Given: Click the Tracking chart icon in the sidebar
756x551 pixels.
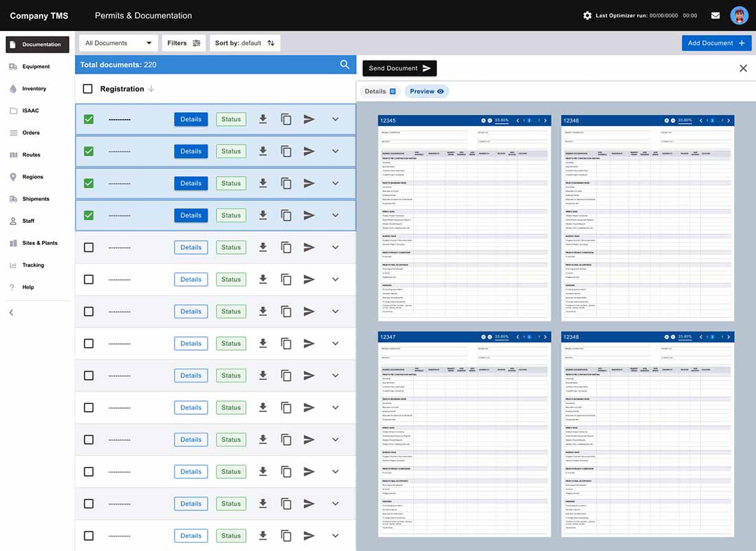Looking at the screenshot, I should (13, 265).
